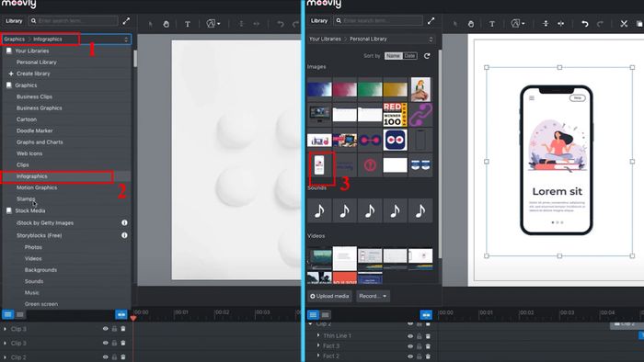This screenshot has height=362, width=644.
Task: Open the shapes tool menu in right window
Action: tap(517, 24)
